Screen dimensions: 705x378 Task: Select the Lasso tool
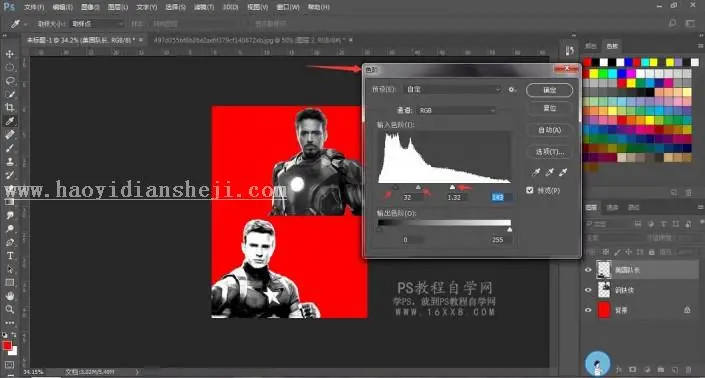coord(9,81)
